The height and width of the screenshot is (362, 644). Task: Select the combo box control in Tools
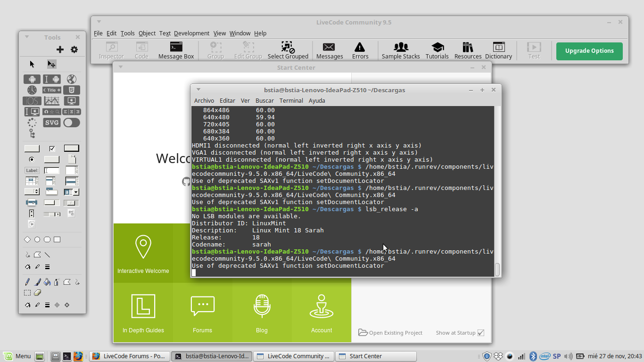point(71,192)
